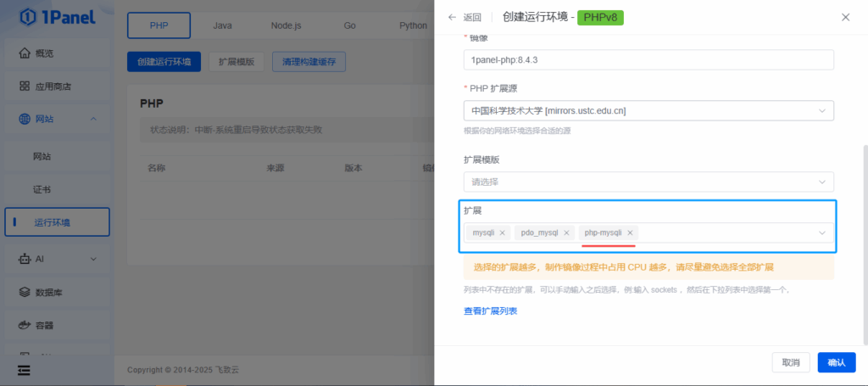Toggle the sidebar collapse icon at bottom

pos(24,370)
